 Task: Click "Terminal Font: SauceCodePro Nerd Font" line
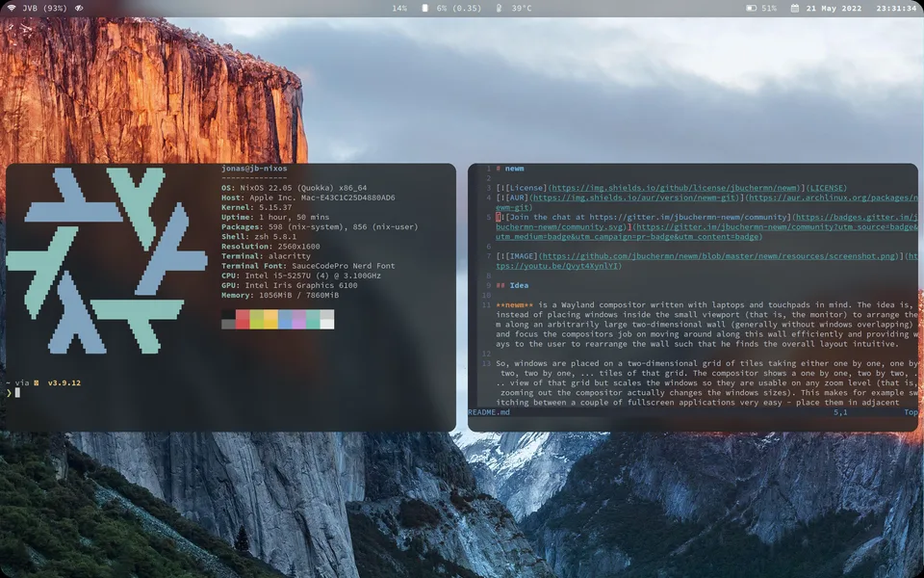[308, 266]
